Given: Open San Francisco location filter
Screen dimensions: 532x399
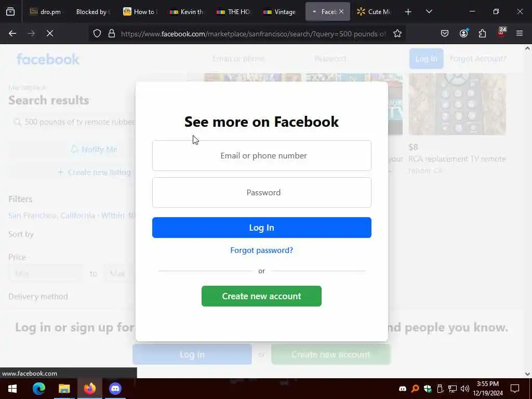Looking at the screenshot, I should pyautogui.click(x=72, y=216).
